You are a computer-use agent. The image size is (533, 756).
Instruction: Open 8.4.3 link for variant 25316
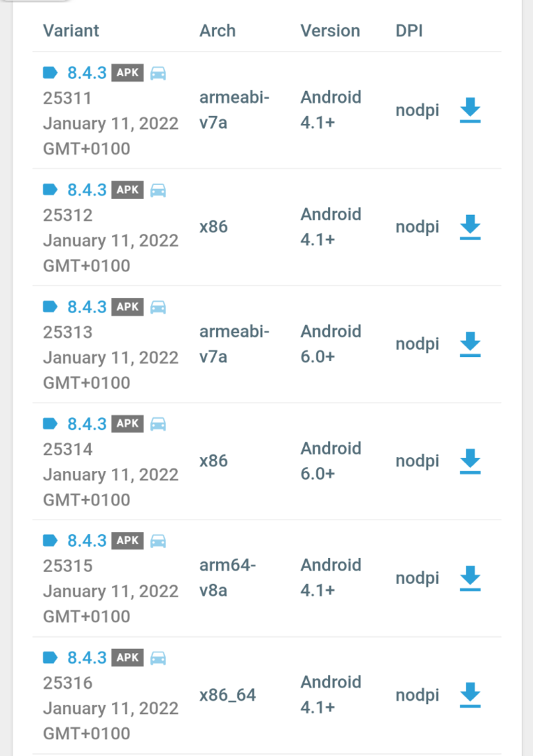coord(87,657)
